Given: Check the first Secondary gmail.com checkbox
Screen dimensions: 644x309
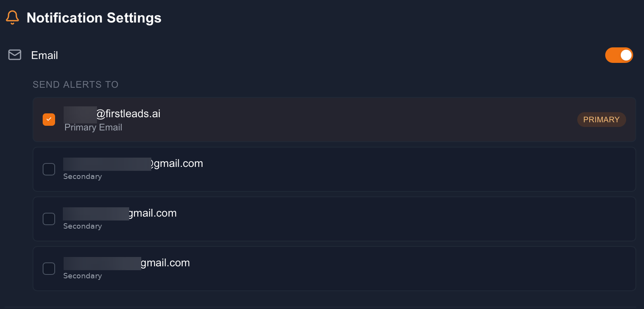Looking at the screenshot, I should (x=49, y=169).
